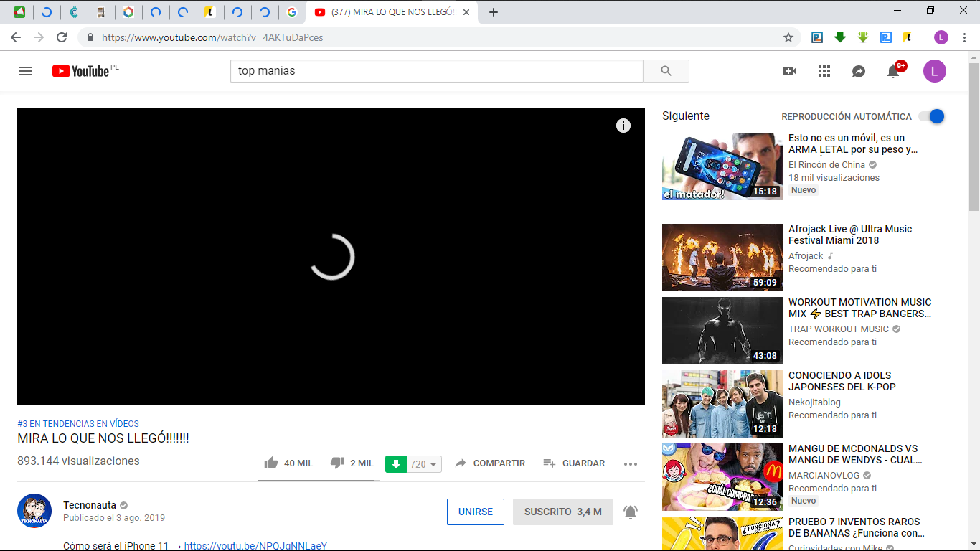Viewport: 980px width, 551px height.
Task: Open a new browser tab
Action: (494, 12)
